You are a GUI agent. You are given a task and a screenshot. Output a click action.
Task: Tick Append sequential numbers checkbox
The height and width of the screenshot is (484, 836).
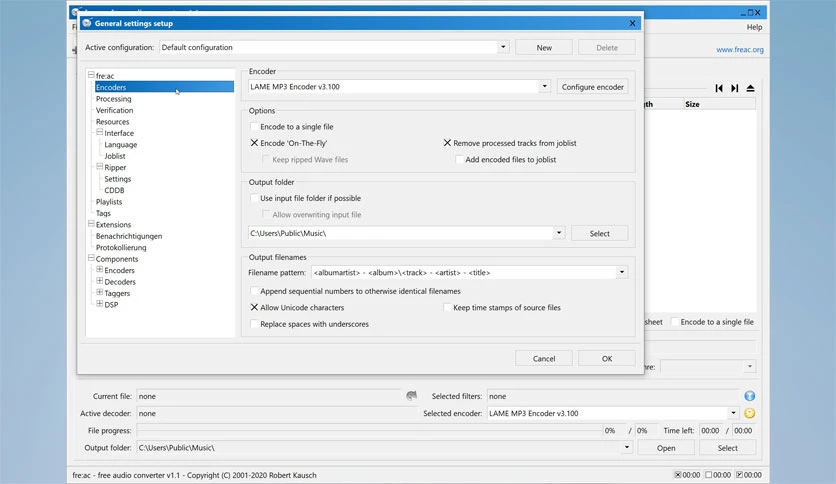point(254,292)
